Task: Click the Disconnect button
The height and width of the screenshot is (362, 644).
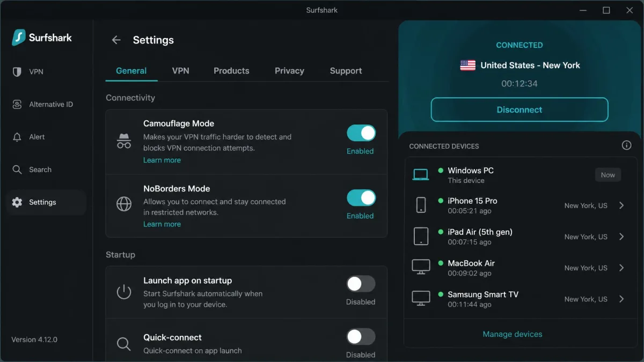Action: tap(519, 109)
